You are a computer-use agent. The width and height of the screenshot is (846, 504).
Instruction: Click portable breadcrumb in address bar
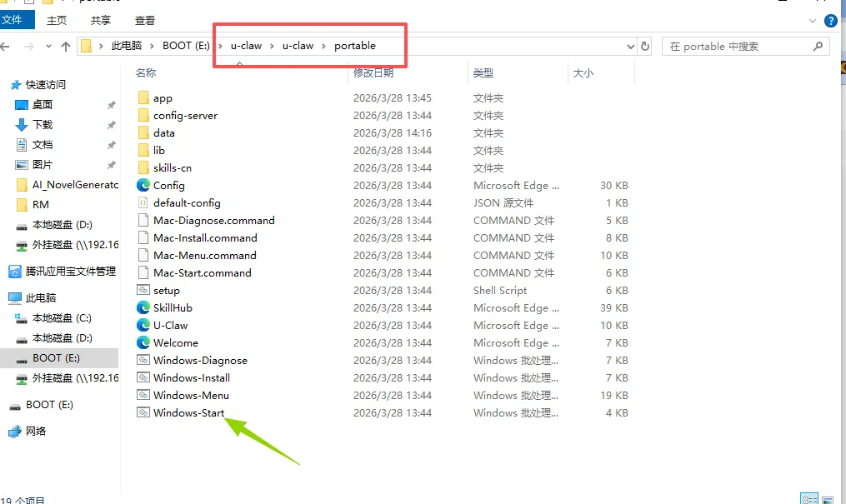[x=354, y=46]
